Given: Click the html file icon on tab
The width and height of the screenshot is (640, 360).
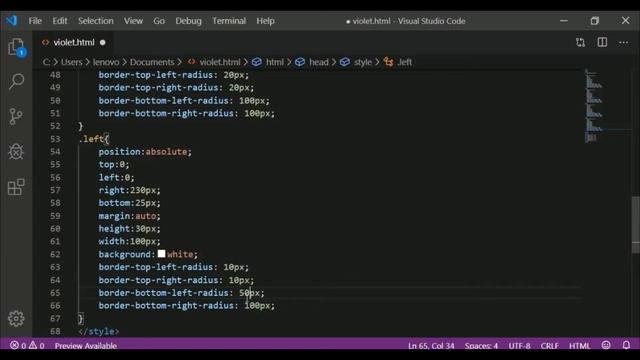Looking at the screenshot, I should click(45, 42).
